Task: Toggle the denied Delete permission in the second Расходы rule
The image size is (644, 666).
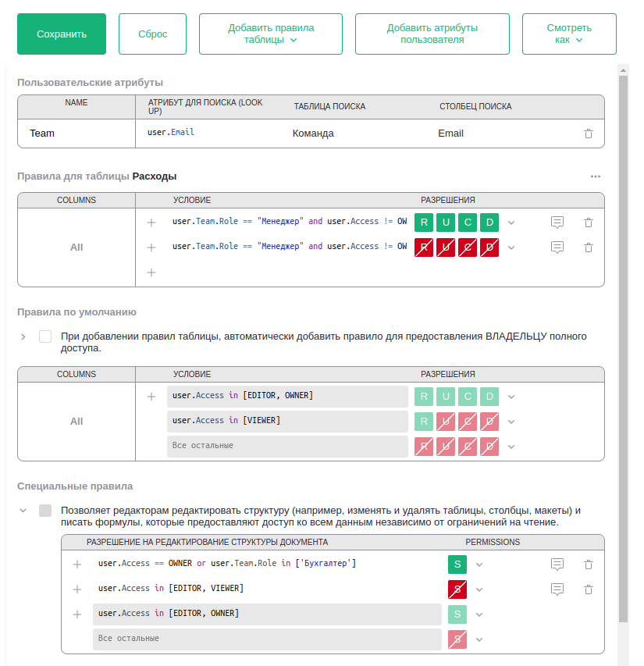Action: point(489,248)
